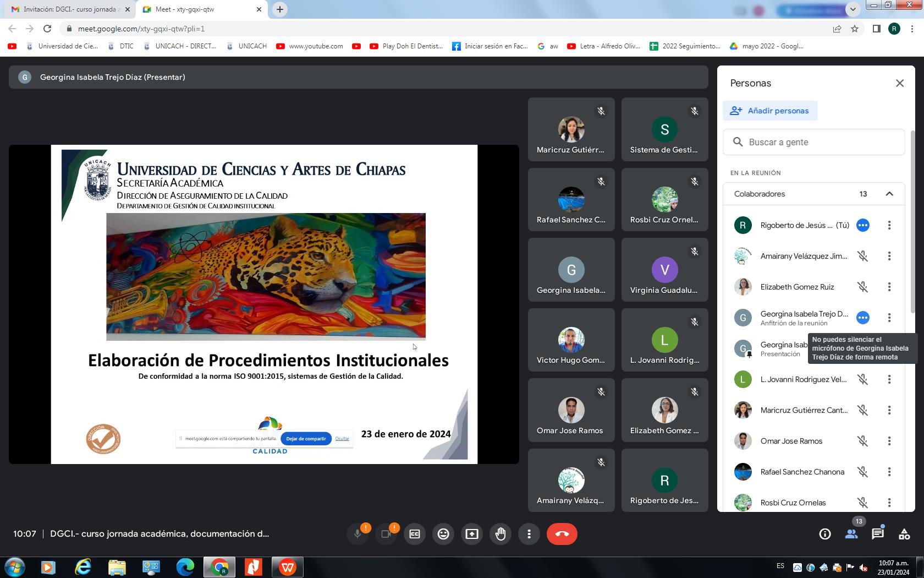Toggle camera in Meet control bar

(386, 534)
